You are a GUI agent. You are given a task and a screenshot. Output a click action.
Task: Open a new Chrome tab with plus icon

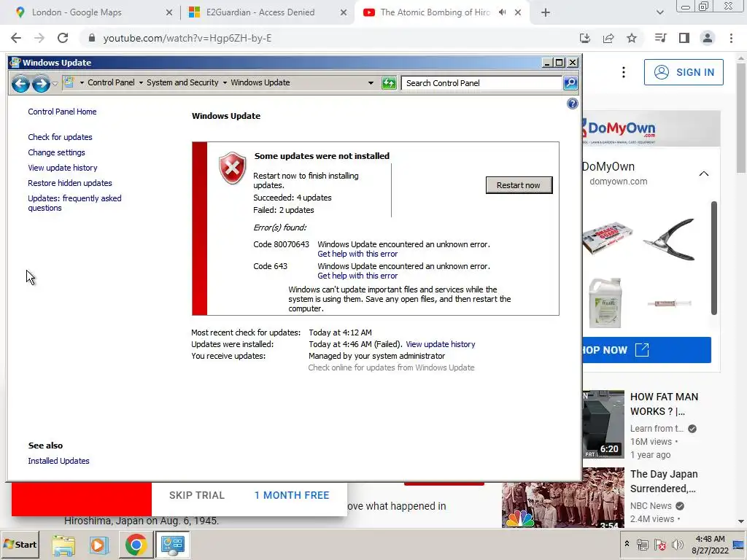pos(546,13)
